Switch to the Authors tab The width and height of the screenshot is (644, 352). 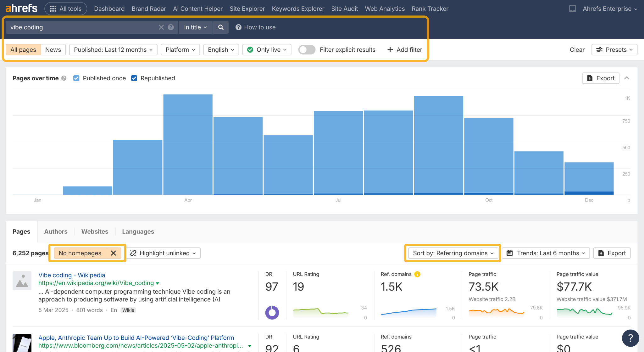pyautogui.click(x=56, y=231)
